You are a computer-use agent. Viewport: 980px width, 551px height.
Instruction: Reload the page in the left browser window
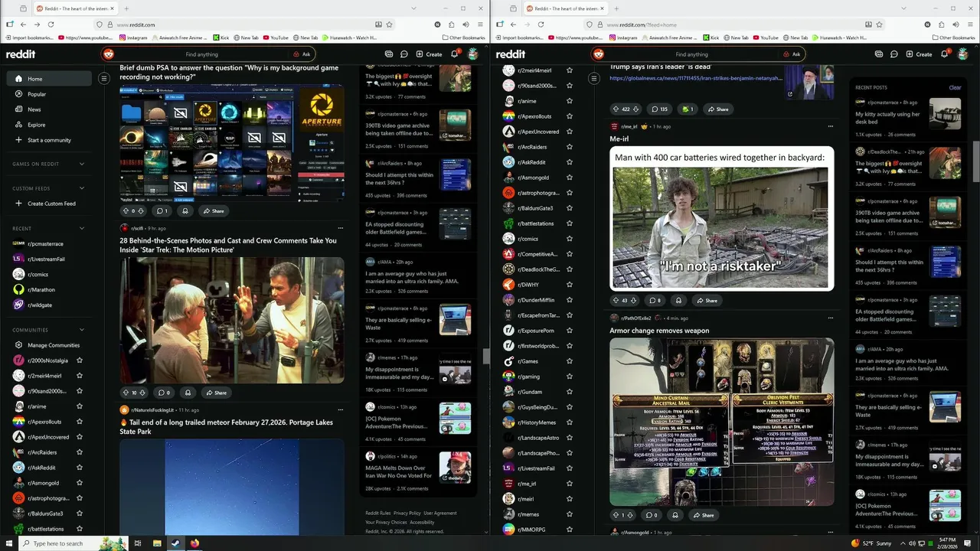(51, 24)
